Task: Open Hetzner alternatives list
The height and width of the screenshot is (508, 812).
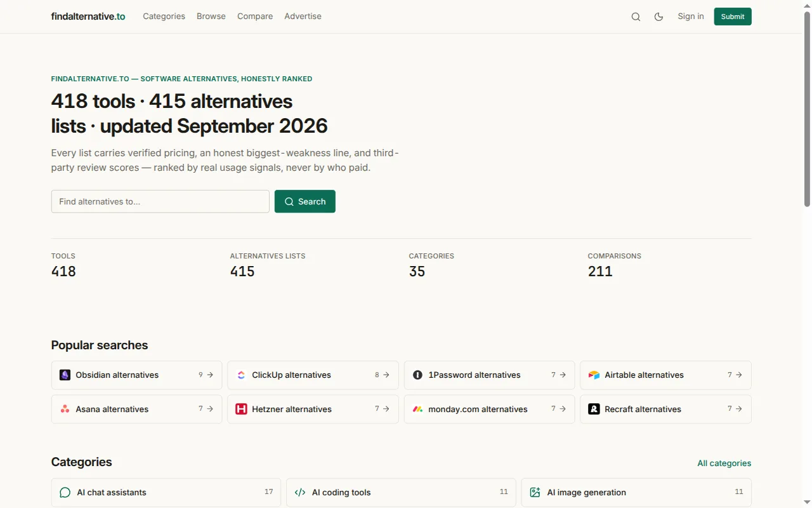Action: pyautogui.click(x=313, y=409)
